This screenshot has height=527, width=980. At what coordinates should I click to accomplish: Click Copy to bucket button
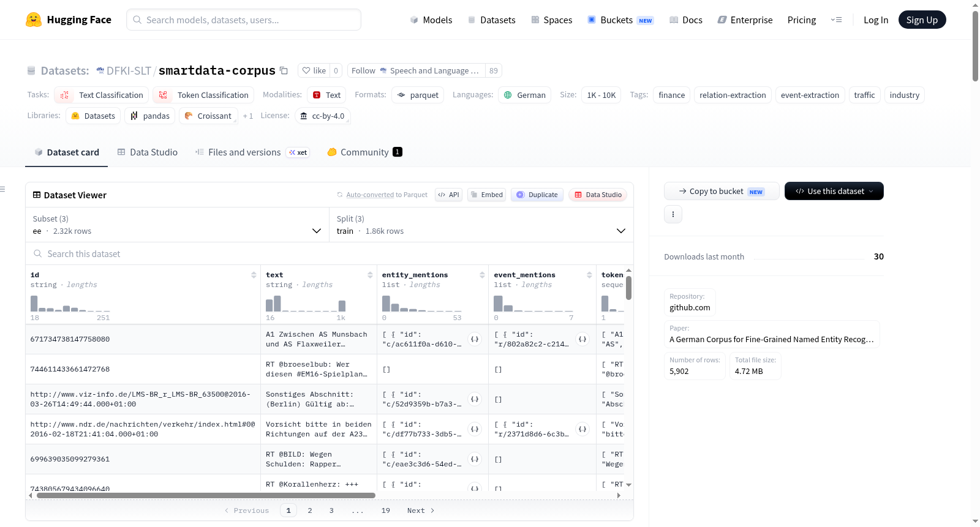click(722, 191)
